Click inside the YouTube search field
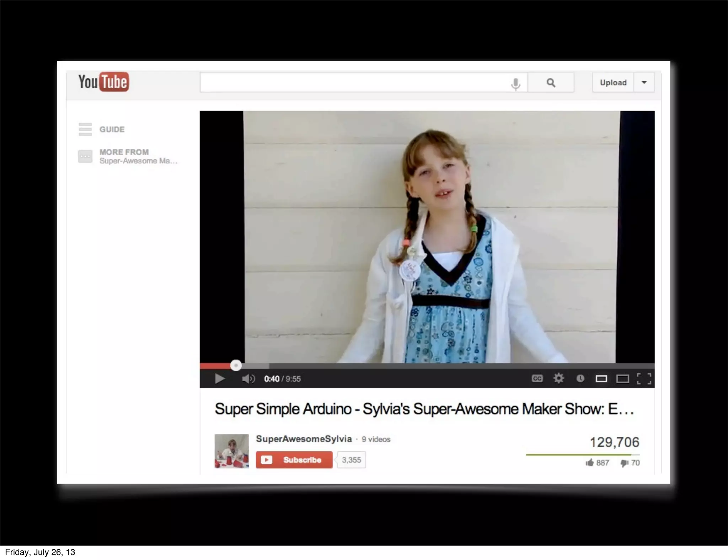Viewport: 728px width, 560px height. [354, 82]
